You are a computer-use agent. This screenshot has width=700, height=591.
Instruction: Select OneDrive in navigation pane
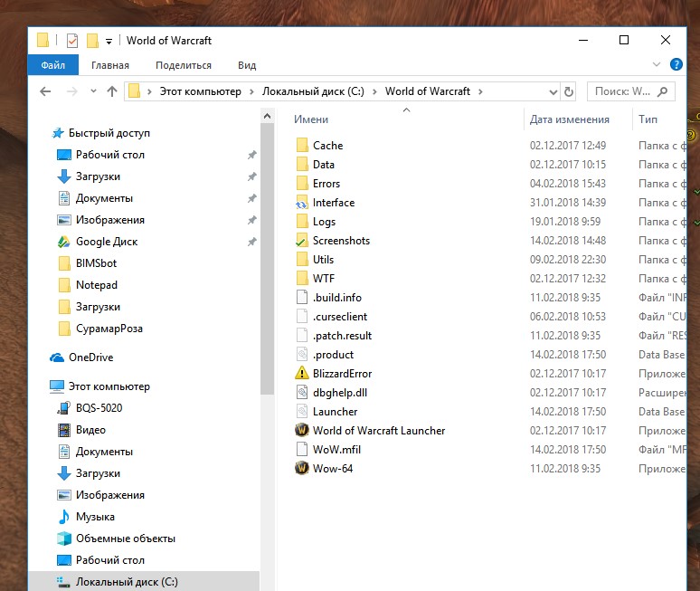click(x=90, y=357)
